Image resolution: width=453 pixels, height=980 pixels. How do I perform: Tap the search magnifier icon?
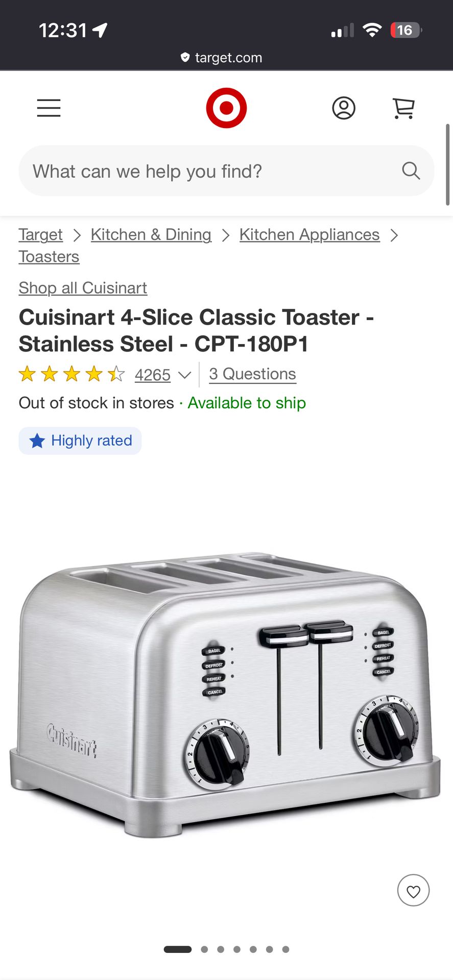(411, 171)
